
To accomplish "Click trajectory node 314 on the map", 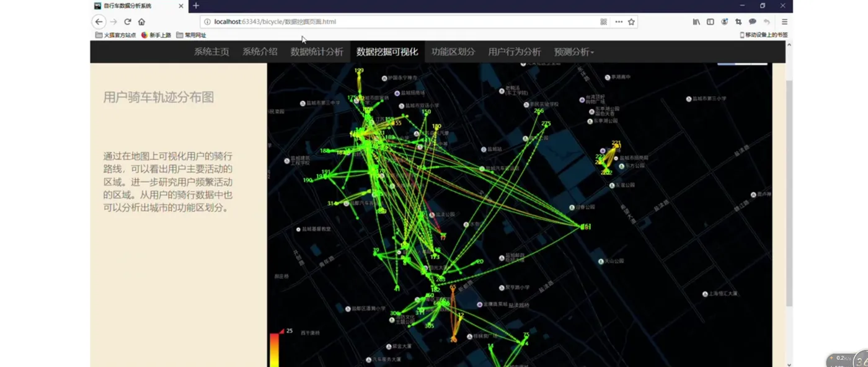I will [332, 203].
